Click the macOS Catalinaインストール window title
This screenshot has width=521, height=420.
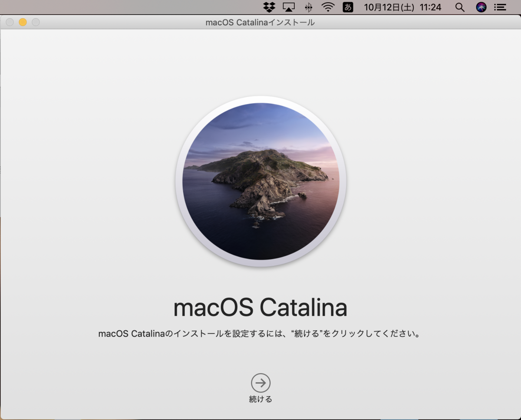(260, 23)
